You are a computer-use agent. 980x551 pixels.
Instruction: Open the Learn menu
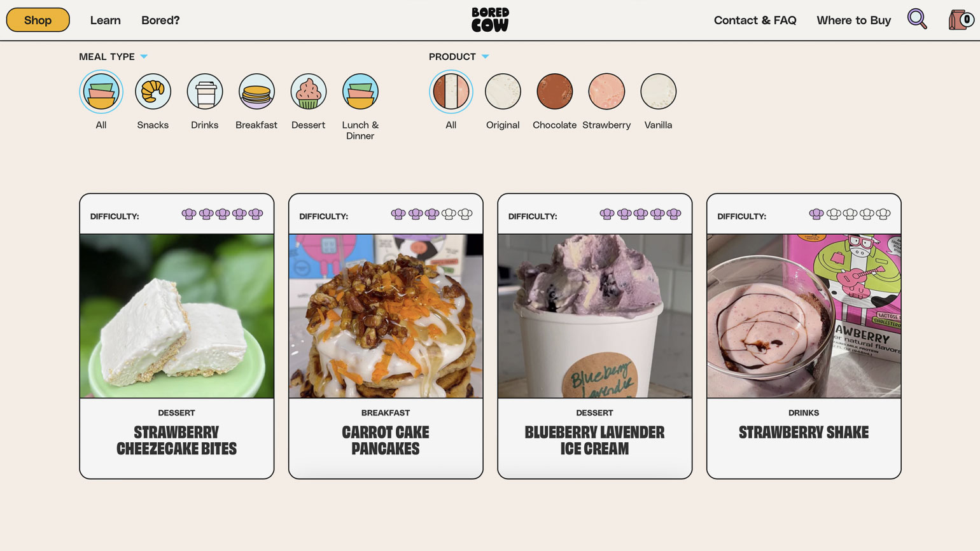coord(106,20)
